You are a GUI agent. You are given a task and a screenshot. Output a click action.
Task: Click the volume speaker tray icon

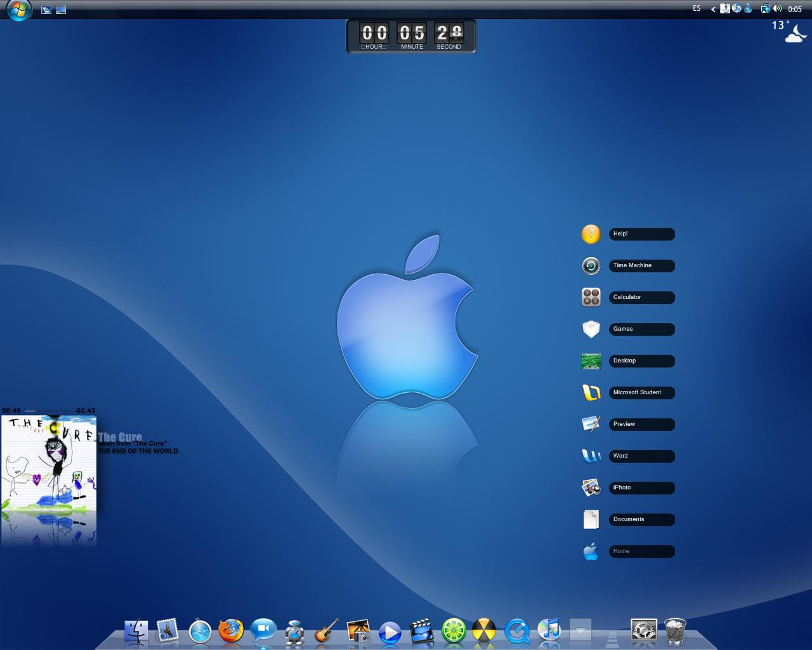point(776,9)
